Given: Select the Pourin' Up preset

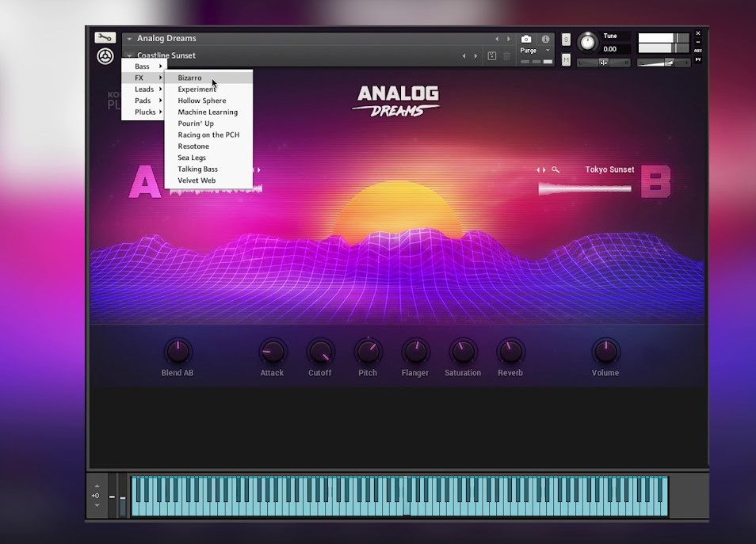Looking at the screenshot, I should pyautogui.click(x=208, y=124).
